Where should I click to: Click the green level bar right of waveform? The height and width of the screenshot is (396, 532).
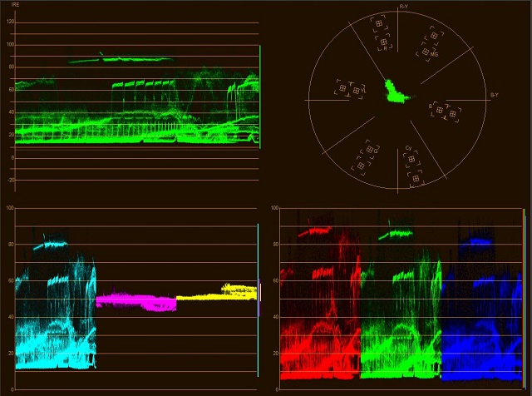pos(260,96)
